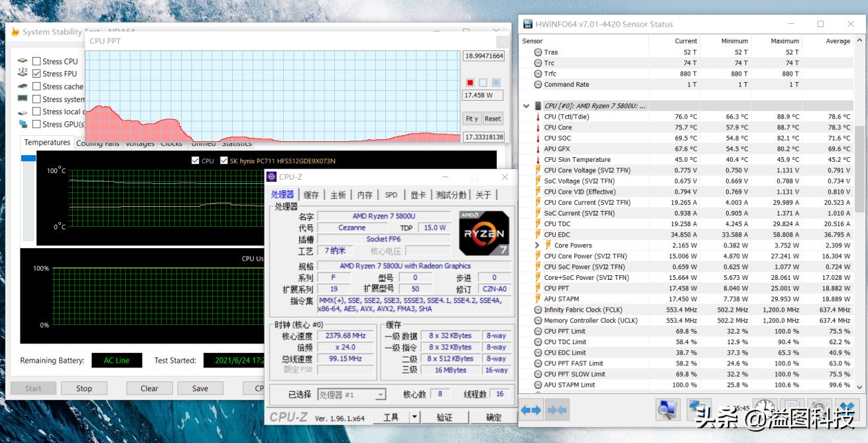
Task: Click the 123 icon beside Stress FPU
Action: (x=23, y=74)
